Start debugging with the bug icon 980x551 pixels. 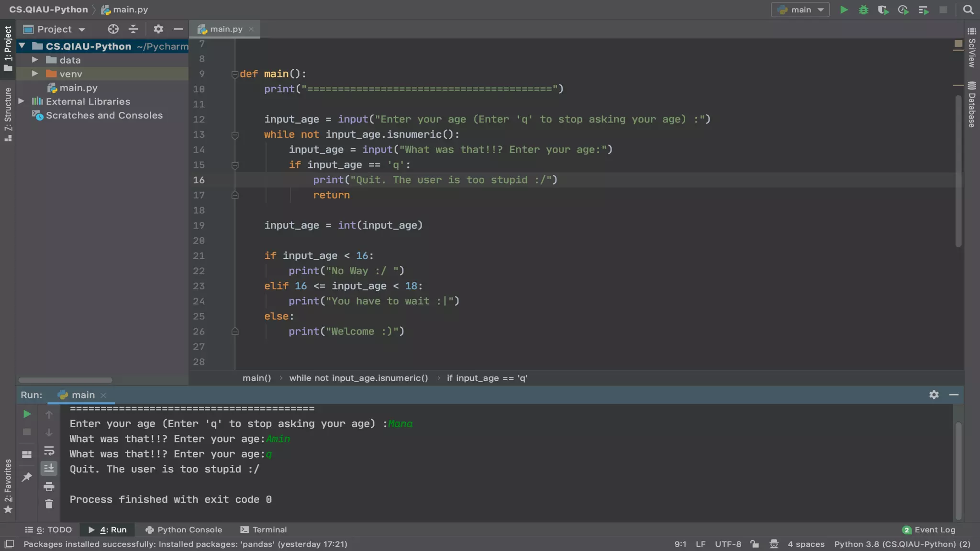(x=863, y=10)
